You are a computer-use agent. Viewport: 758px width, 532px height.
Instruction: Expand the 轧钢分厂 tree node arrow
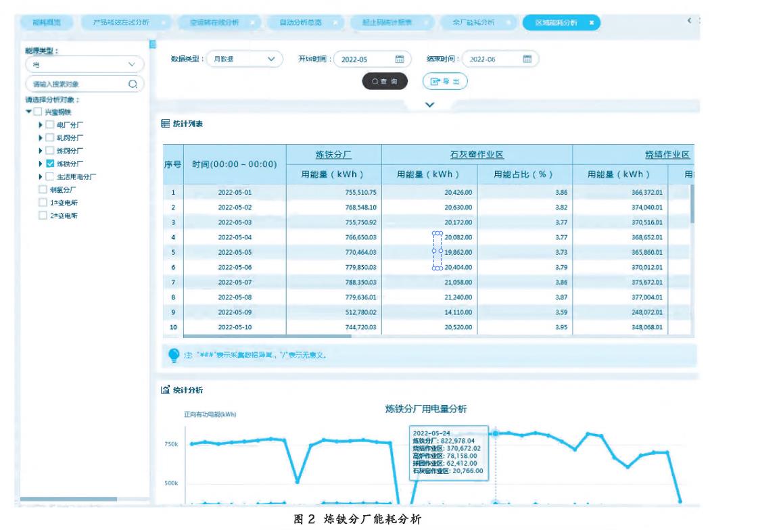(x=40, y=138)
